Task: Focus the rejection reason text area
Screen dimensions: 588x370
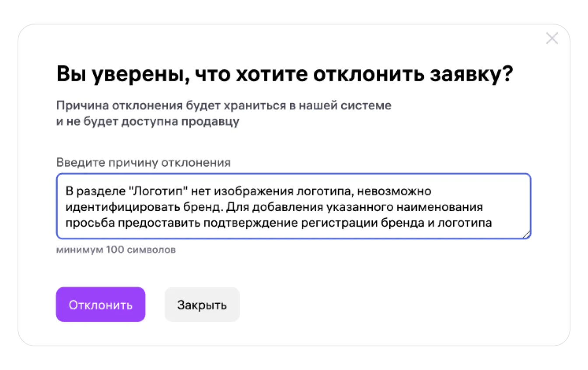Action: coord(294,206)
